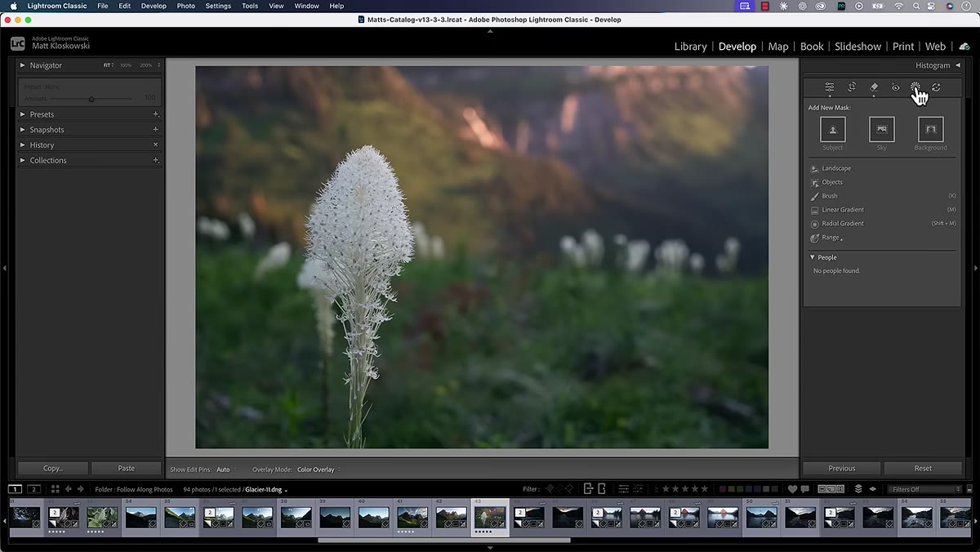Open Grid view icon in filmstrip bar
Screen dimensions: 980x552
(x=56, y=489)
